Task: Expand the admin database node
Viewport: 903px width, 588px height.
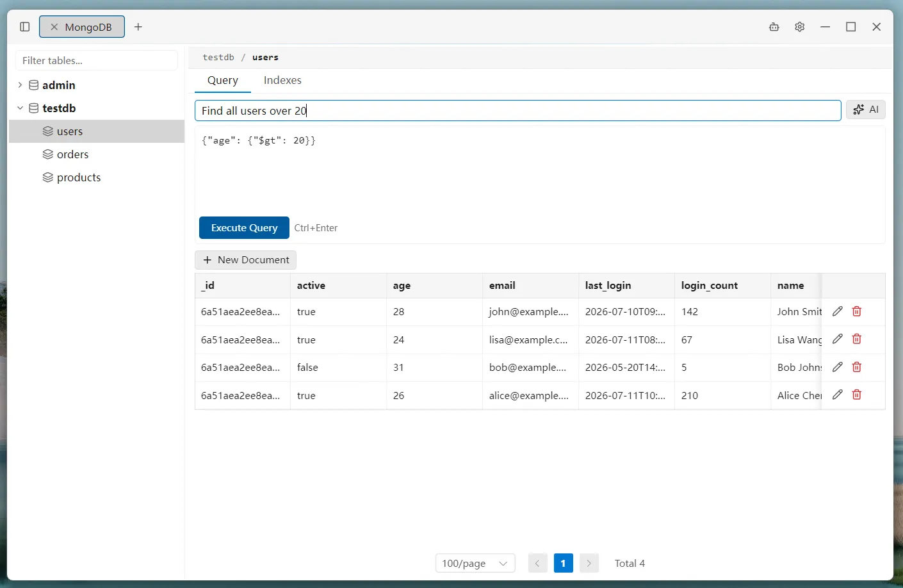Action: [x=20, y=85]
